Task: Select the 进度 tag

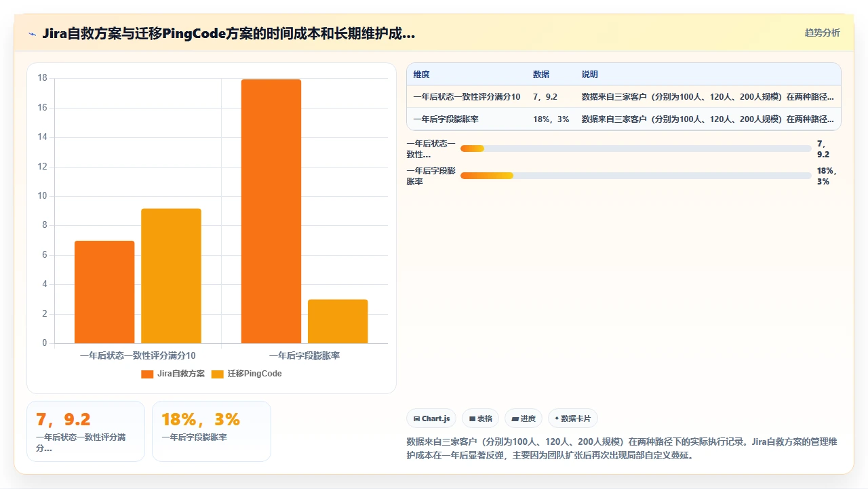Action: (524, 418)
